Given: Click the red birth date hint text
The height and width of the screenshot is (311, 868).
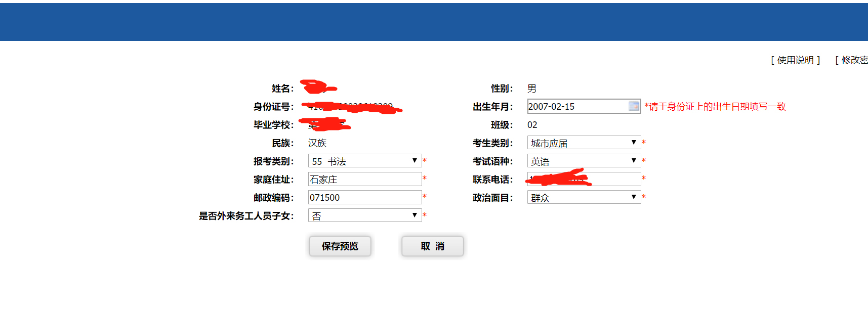Looking at the screenshot, I should pyautogui.click(x=715, y=107).
